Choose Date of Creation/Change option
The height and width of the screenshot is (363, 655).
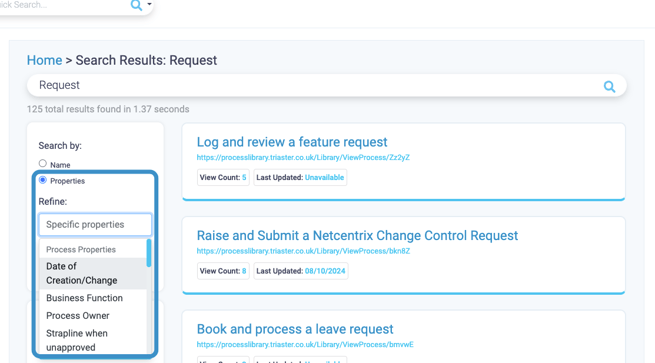93,273
